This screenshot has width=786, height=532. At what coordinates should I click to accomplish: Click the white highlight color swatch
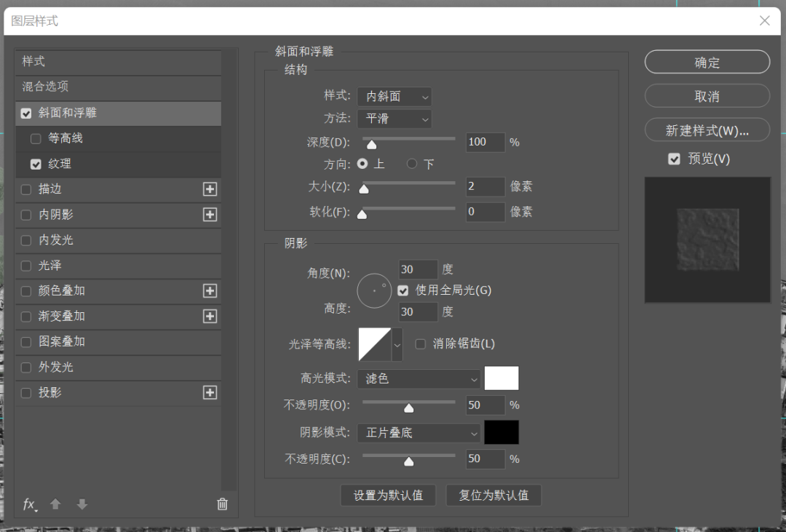[501, 378]
